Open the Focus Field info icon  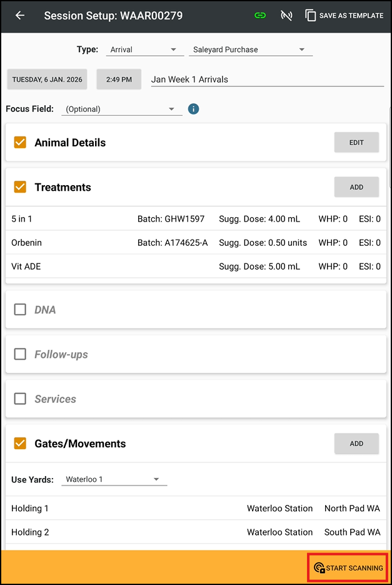[x=194, y=109]
